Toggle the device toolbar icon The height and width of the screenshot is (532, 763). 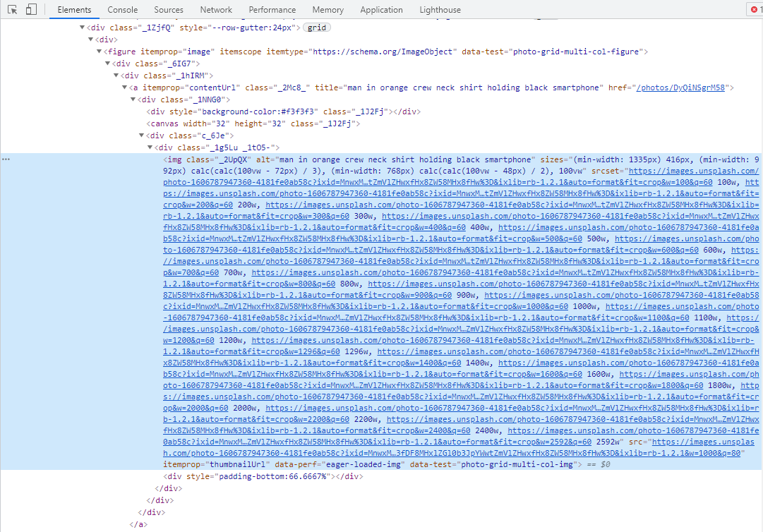point(30,9)
